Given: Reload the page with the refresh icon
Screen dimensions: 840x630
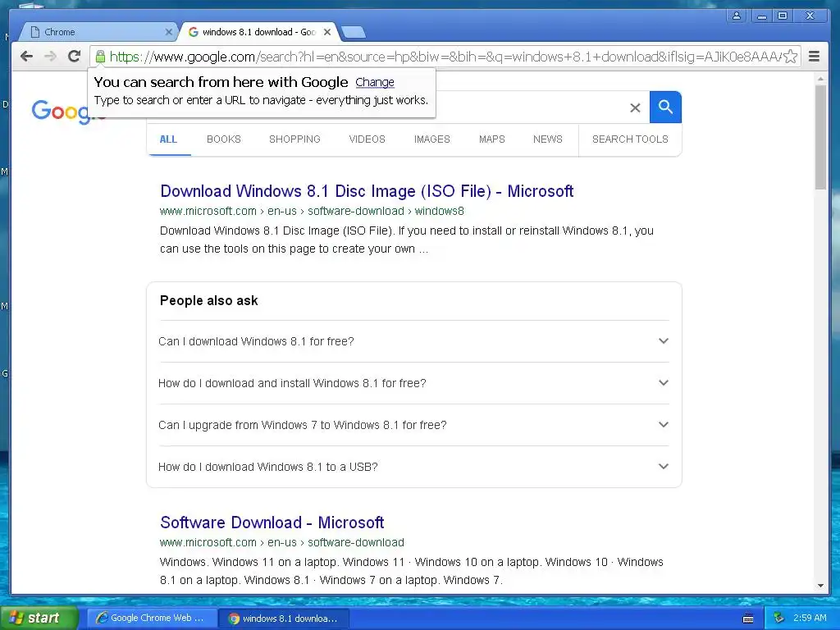Looking at the screenshot, I should (x=75, y=57).
